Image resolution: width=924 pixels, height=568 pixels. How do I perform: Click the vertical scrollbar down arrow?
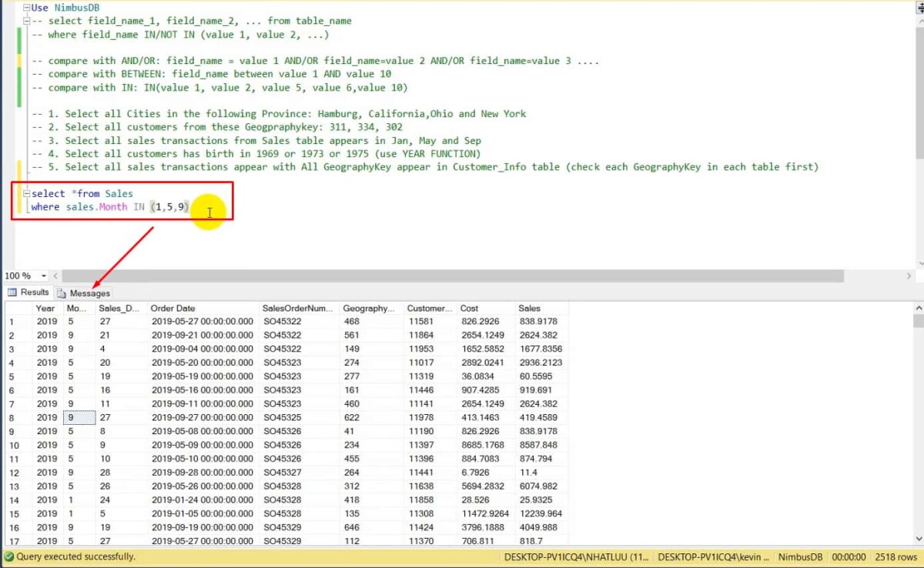[919, 539]
